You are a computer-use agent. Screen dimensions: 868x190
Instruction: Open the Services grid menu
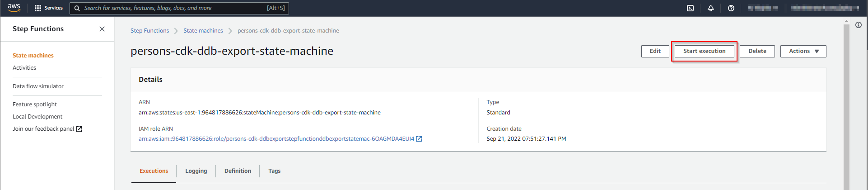[48, 8]
